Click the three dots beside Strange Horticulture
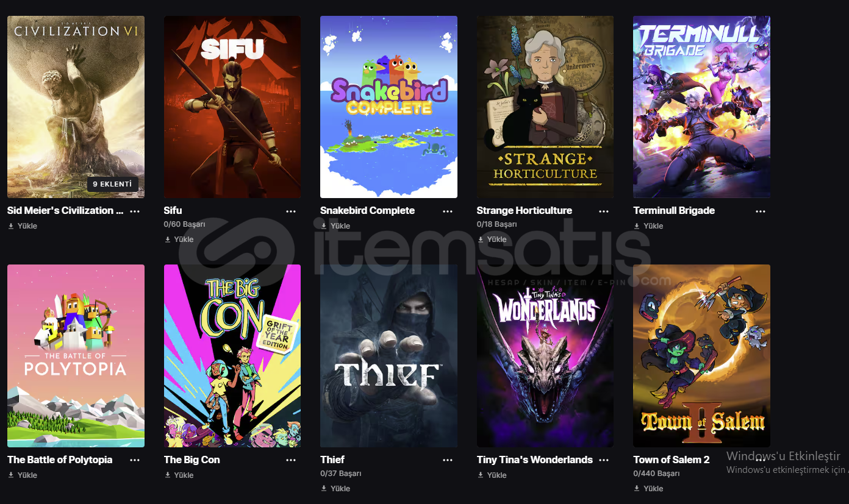This screenshot has width=849, height=504. click(x=604, y=211)
